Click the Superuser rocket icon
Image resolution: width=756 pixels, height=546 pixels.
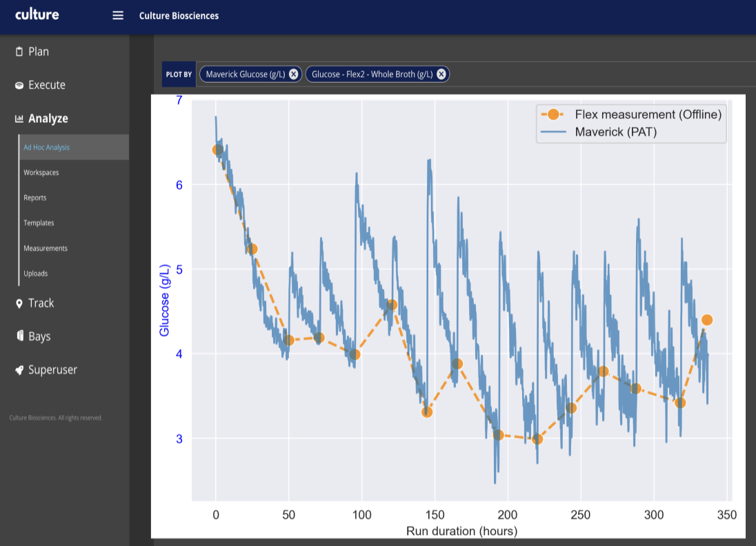pyautogui.click(x=19, y=370)
